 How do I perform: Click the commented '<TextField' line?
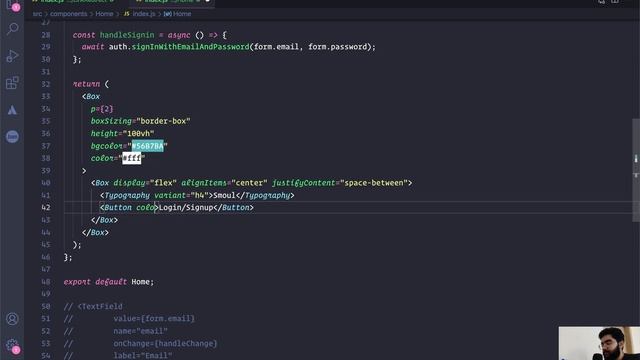click(x=93, y=307)
